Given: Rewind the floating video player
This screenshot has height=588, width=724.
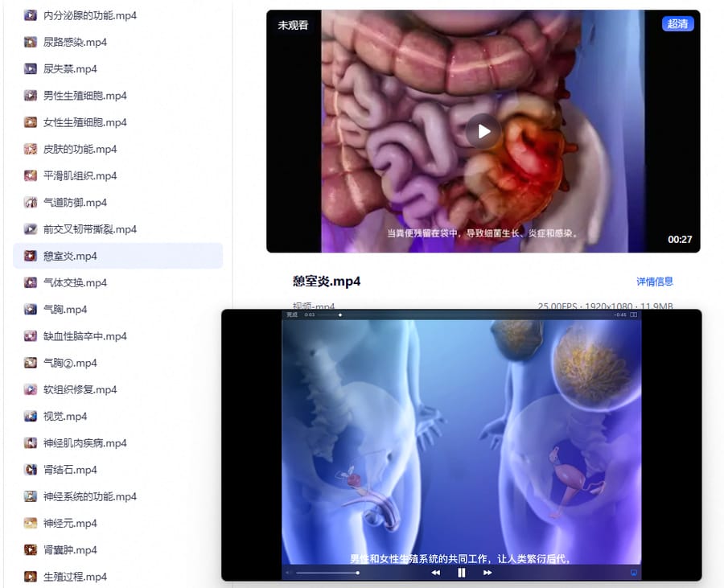Looking at the screenshot, I should pos(435,573).
